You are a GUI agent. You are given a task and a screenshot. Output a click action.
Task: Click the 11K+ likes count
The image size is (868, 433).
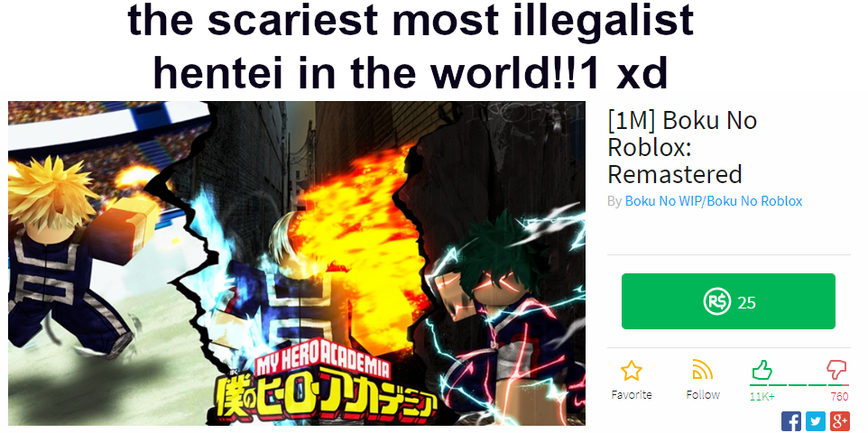(x=762, y=396)
